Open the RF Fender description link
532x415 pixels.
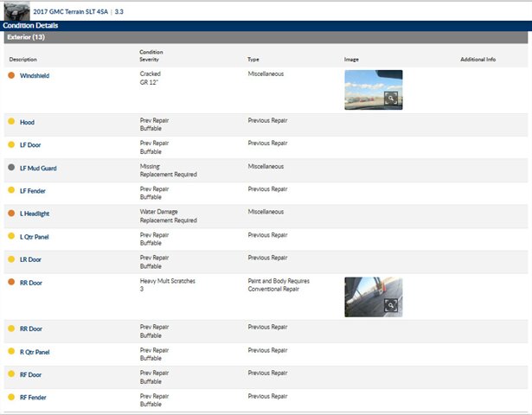point(33,398)
